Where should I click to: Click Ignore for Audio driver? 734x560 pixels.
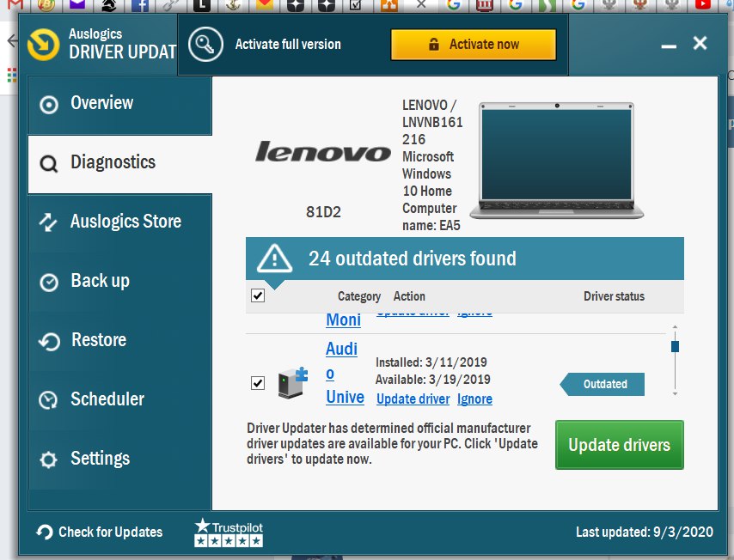pyautogui.click(x=474, y=399)
